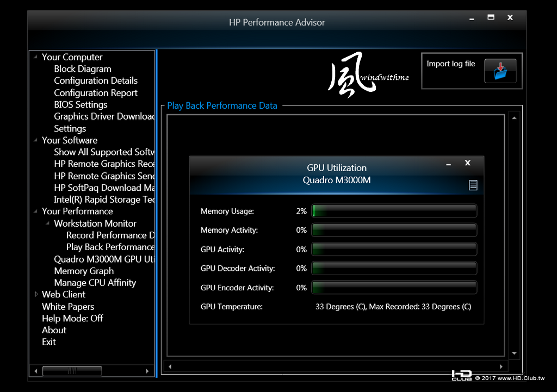Minimize the GPU Utilization panel
Viewport: 557px width, 392px height.
pos(448,164)
